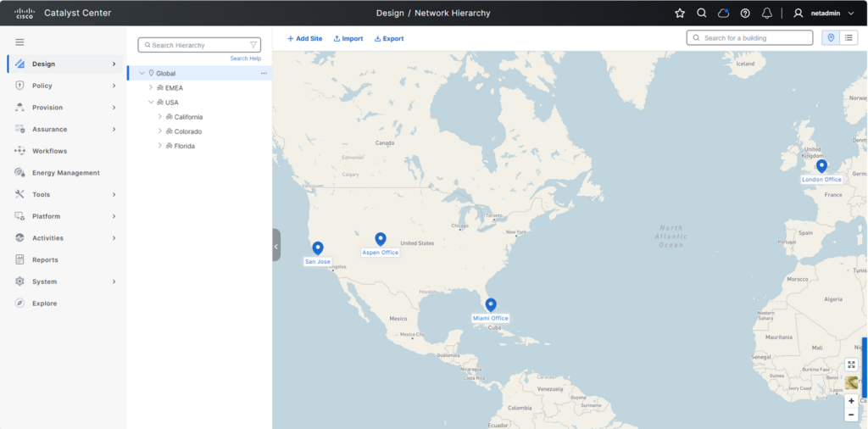Zoom out the map with minus button
This screenshot has width=868, height=429.
(851, 415)
